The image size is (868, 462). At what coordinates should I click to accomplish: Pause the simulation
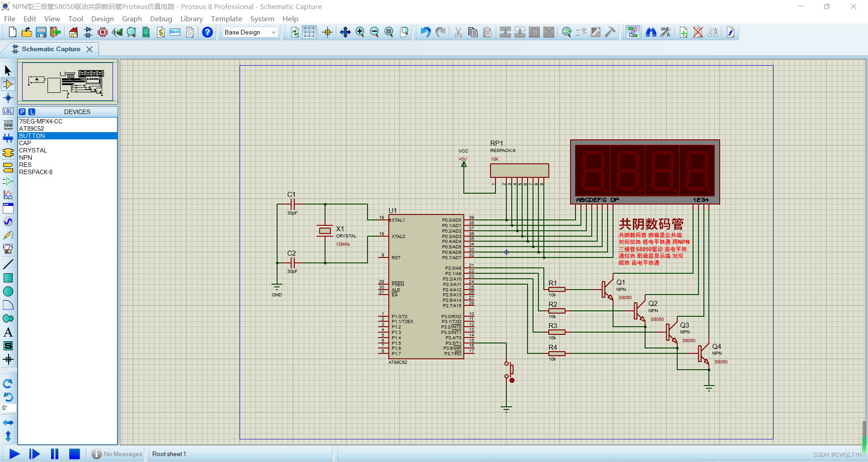point(55,454)
